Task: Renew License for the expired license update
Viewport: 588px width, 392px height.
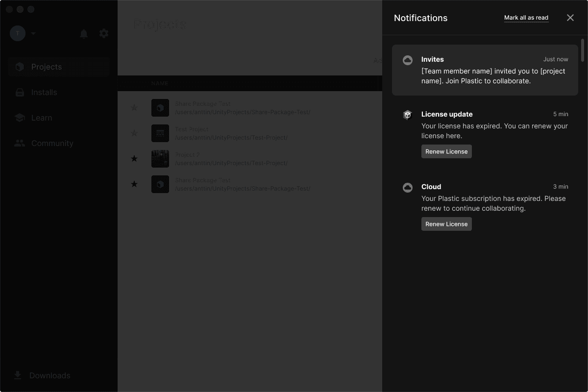Action: click(446, 151)
